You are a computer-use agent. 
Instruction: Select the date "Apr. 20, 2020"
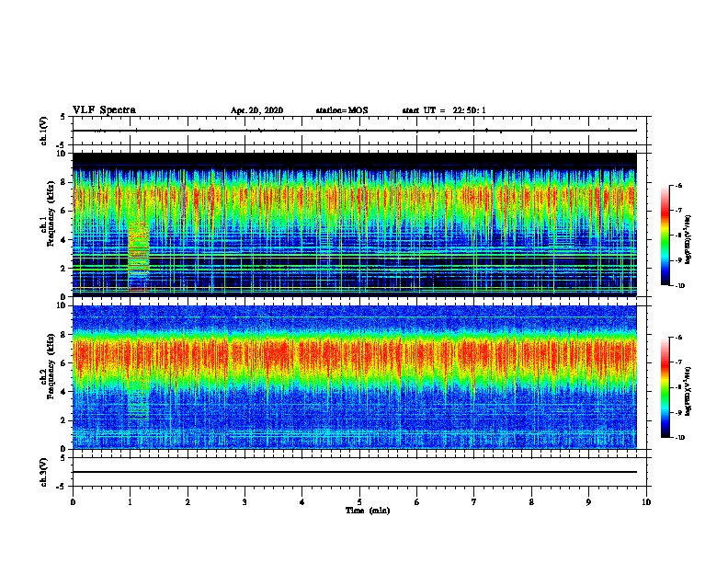pos(256,110)
